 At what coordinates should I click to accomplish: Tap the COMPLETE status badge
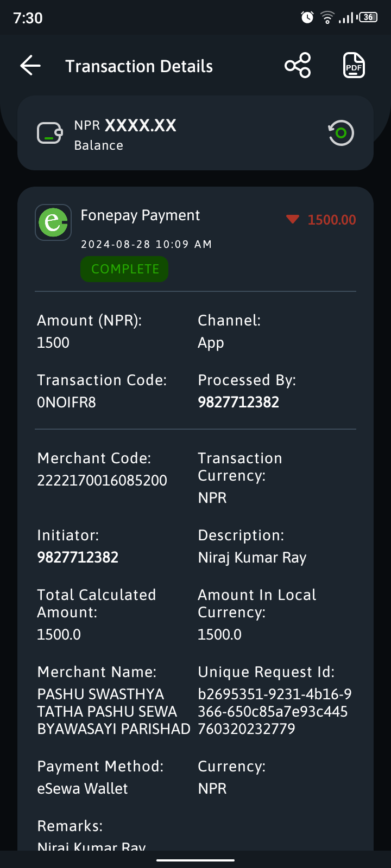[124, 269]
